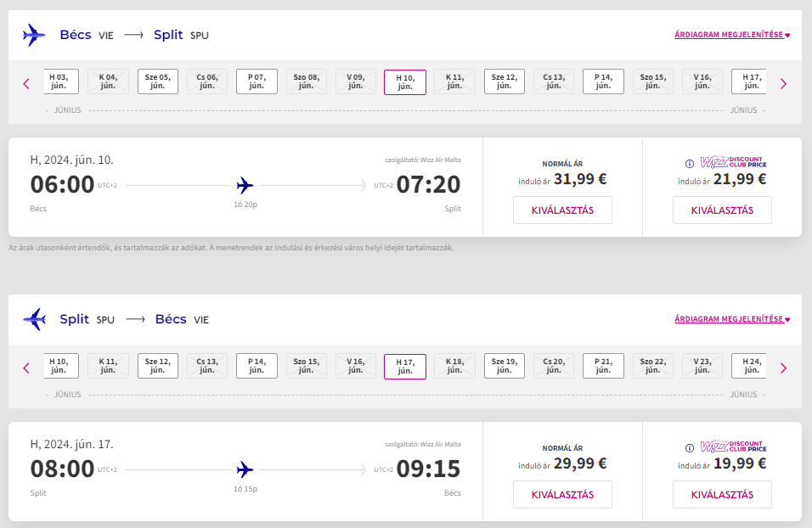Expand outbound Árdiagram megjelenítése price chart
Image resolution: width=812 pixels, height=528 pixels.
coord(732,35)
